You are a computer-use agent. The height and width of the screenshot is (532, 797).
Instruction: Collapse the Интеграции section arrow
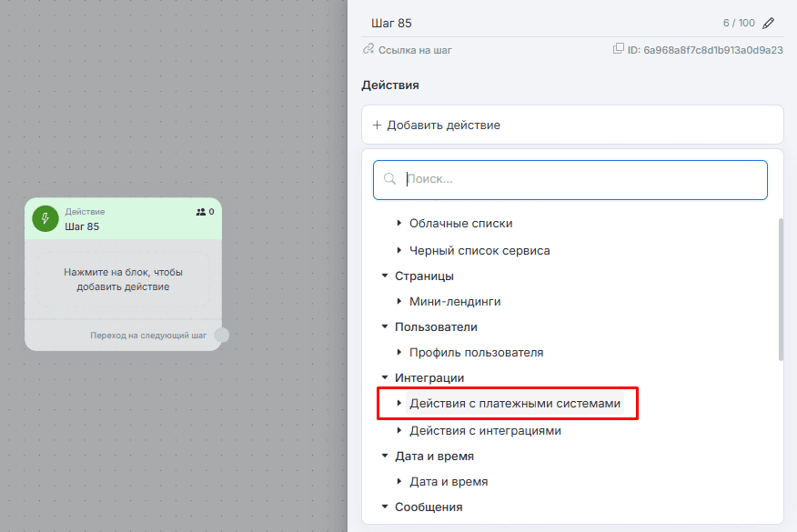tap(385, 377)
